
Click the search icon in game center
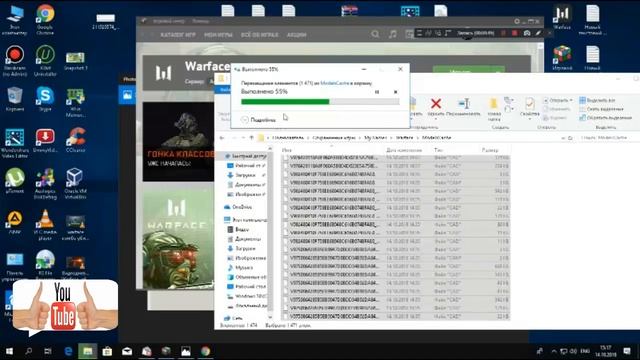(375, 35)
